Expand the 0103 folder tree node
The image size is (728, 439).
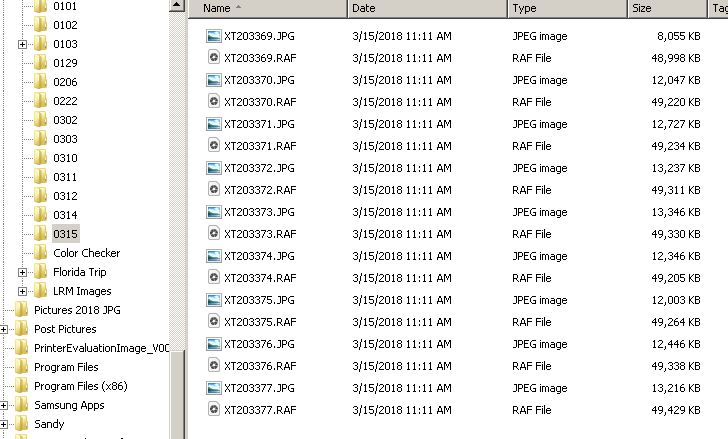[x=22, y=45]
